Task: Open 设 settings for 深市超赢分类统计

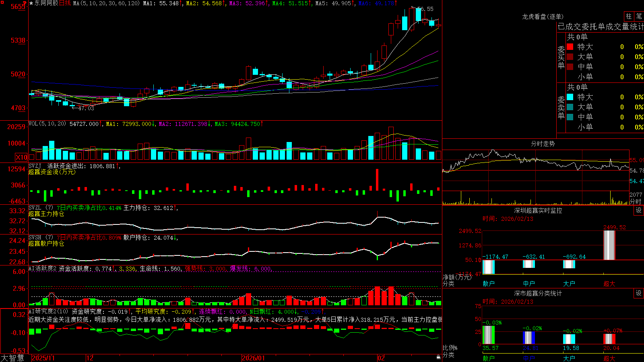Action: 639,293
